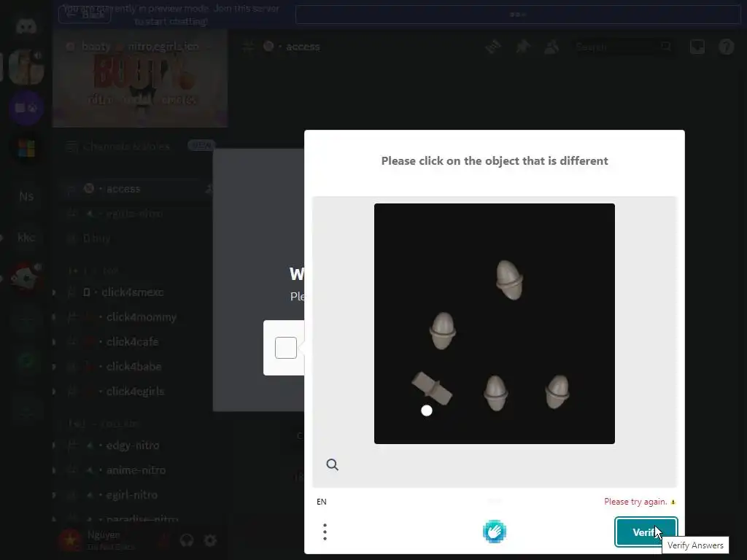Select the red white server icon
747x560 pixels.
(26, 278)
